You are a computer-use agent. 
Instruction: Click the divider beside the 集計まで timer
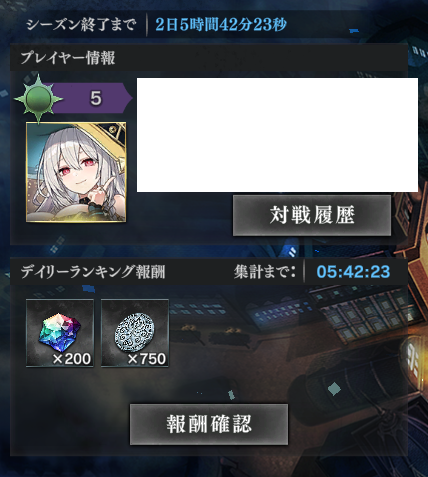tap(304, 271)
